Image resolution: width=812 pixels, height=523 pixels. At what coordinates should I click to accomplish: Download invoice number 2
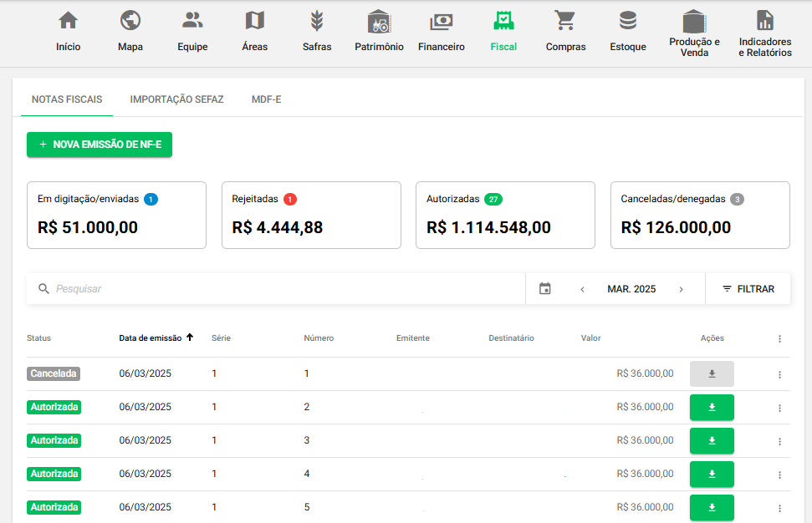point(712,408)
